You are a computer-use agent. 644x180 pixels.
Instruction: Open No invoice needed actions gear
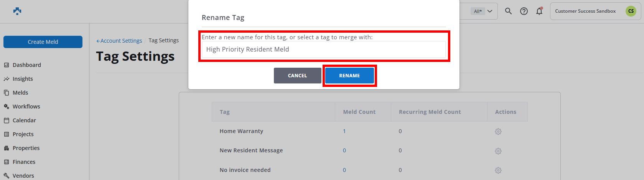498,170
